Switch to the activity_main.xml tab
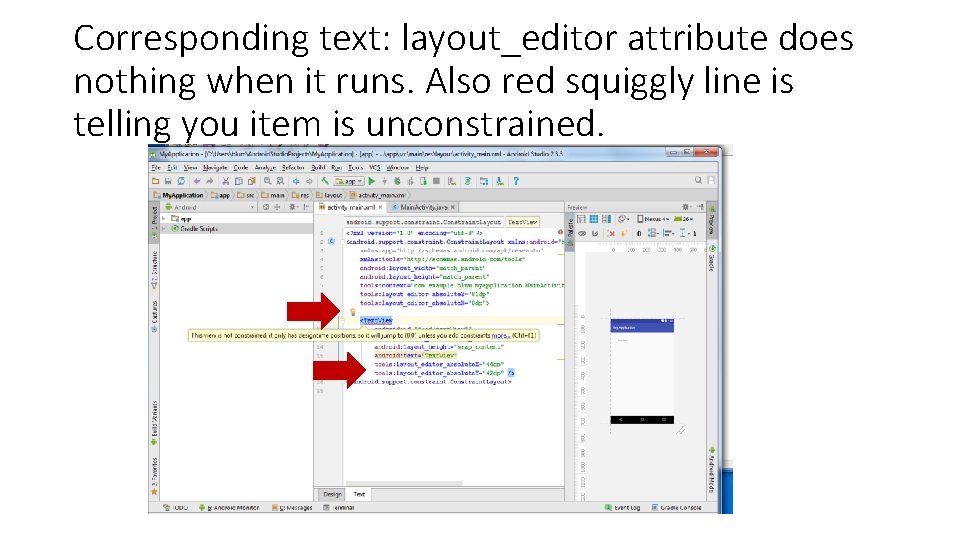This screenshot has height=540, width=960. (x=350, y=208)
